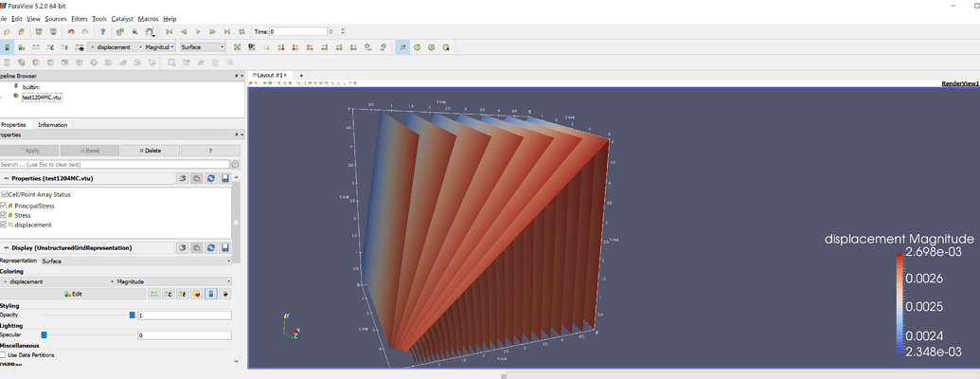Open displacement coloring dropdown in toolbar
The image size is (980, 379).
(116, 47)
